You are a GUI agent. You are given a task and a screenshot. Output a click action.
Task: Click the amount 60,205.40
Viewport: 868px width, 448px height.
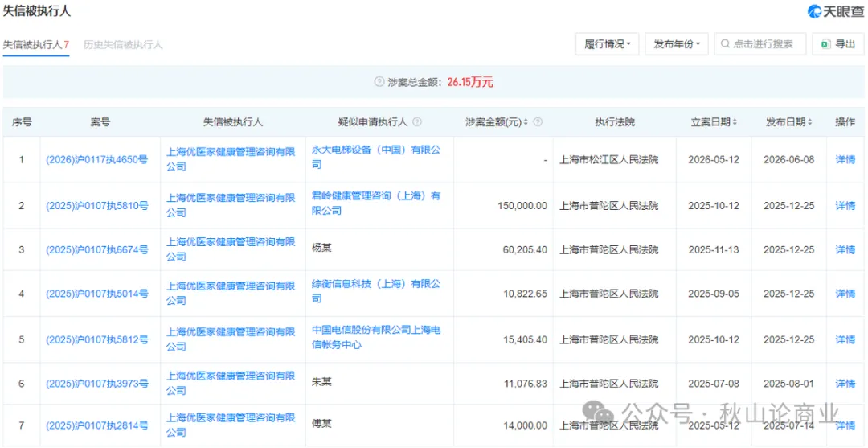[x=525, y=250]
